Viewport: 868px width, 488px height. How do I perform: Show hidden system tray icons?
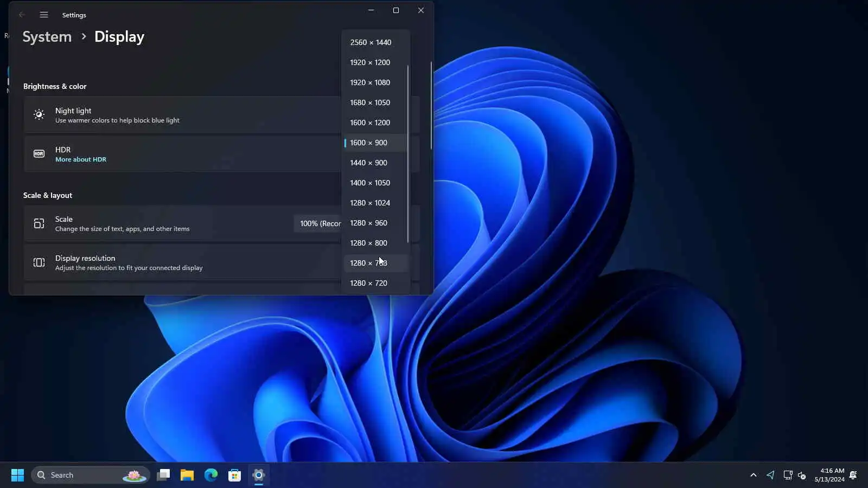(x=753, y=475)
